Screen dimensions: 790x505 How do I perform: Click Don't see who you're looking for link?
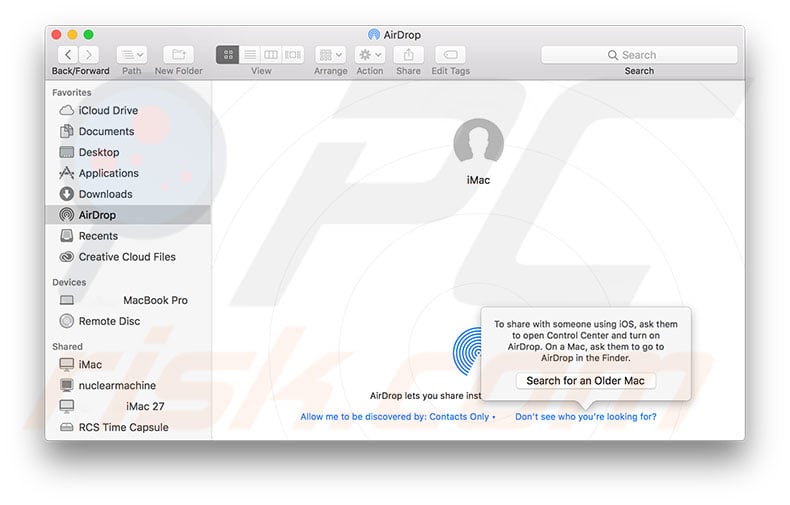point(585,417)
